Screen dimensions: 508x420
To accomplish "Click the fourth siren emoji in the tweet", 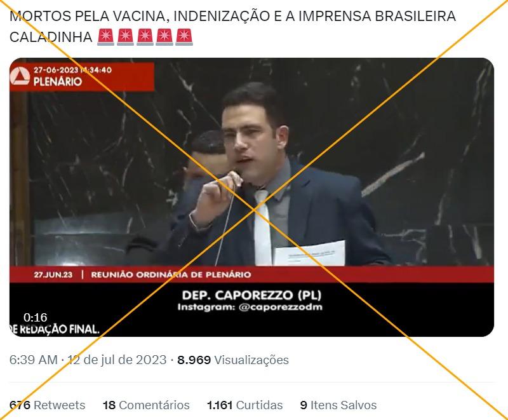I will pos(164,37).
